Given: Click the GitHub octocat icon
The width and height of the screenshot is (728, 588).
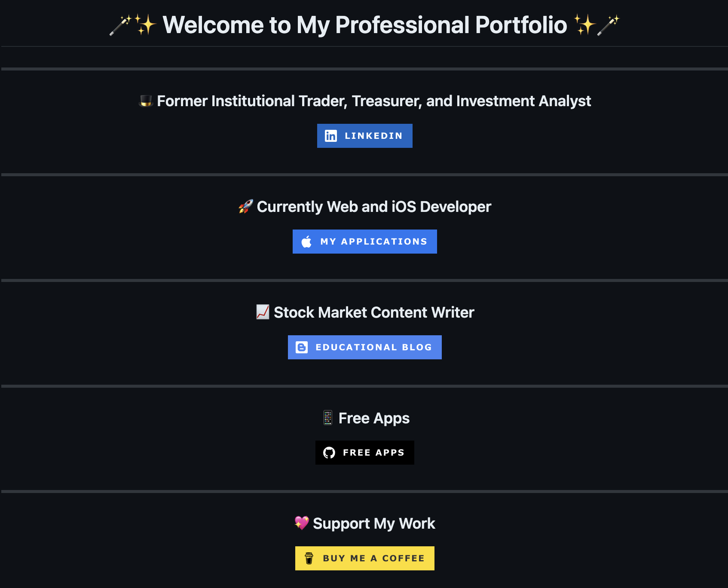Looking at the screenshot, I should 329,453.
